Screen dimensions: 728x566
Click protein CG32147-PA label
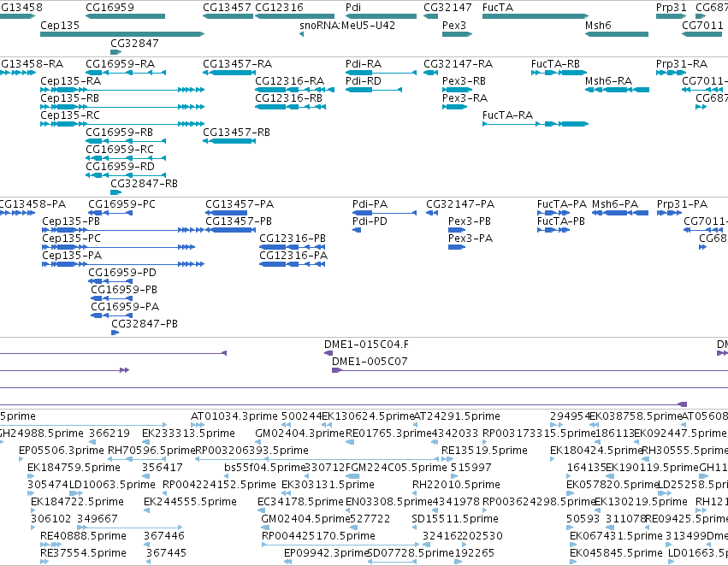coord(460,204)
